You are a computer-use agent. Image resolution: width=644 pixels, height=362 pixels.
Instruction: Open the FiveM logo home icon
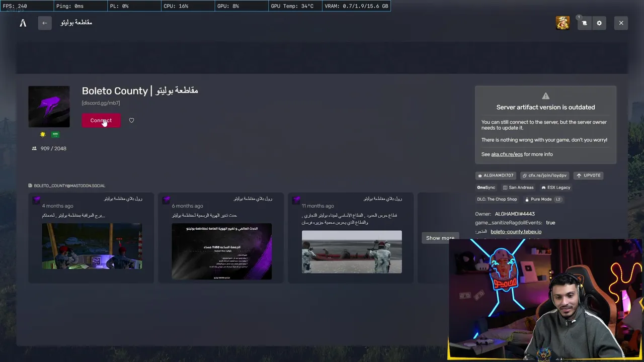pos(23,23)
